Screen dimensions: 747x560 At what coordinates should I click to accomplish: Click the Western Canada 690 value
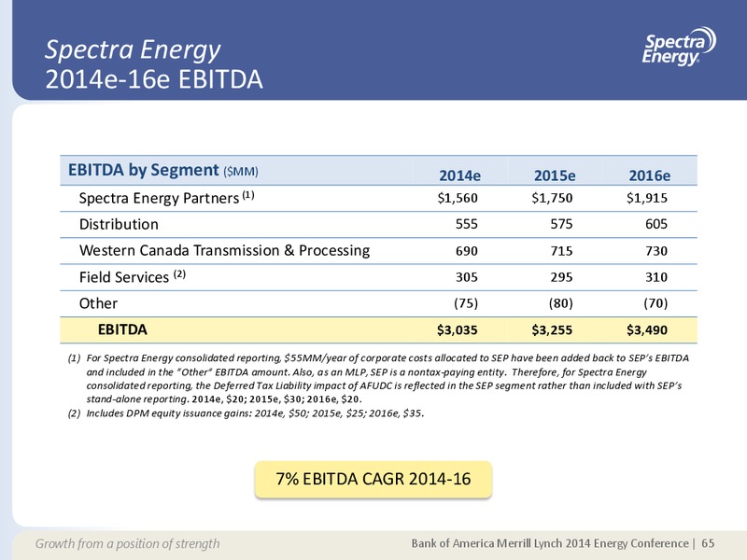point(466,251)
